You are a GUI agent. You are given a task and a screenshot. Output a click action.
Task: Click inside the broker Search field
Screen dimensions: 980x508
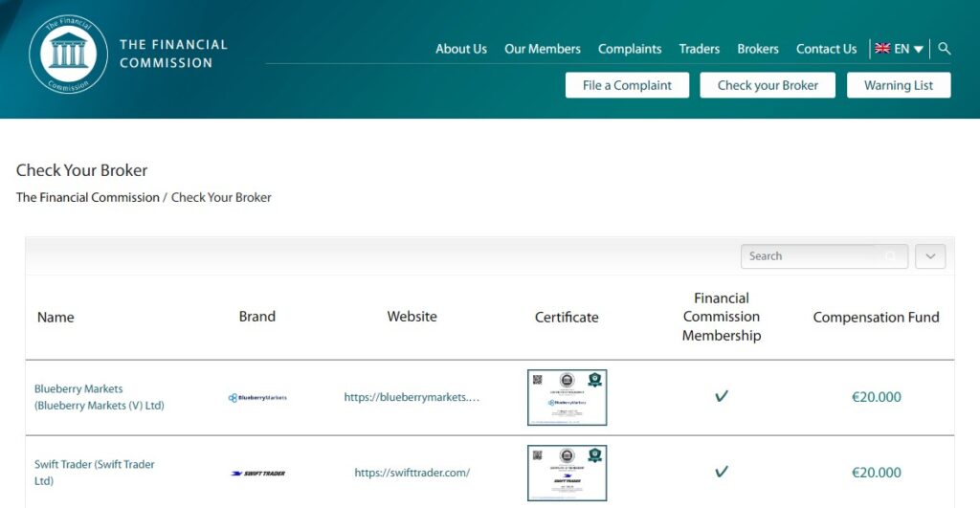point(824,256)
